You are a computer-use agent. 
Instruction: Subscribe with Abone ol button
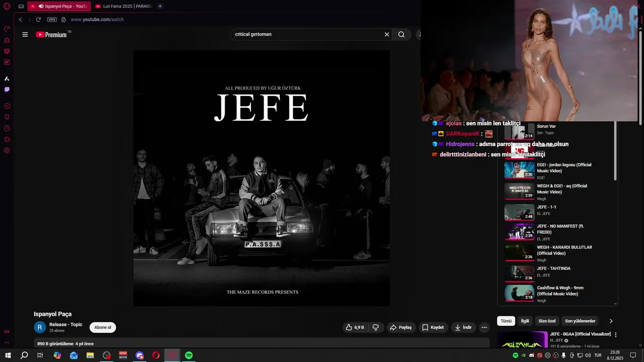103,327
